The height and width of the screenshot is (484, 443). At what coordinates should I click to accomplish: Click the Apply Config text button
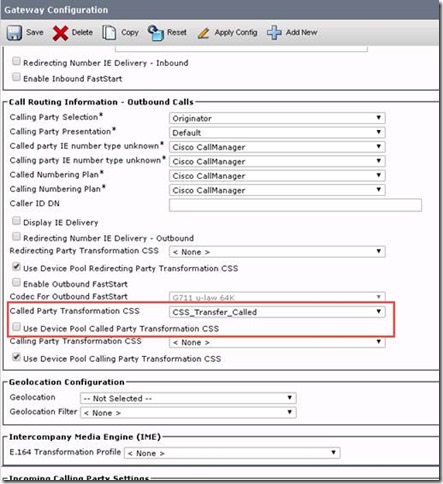pyautogui.click(x=236, y=33)
